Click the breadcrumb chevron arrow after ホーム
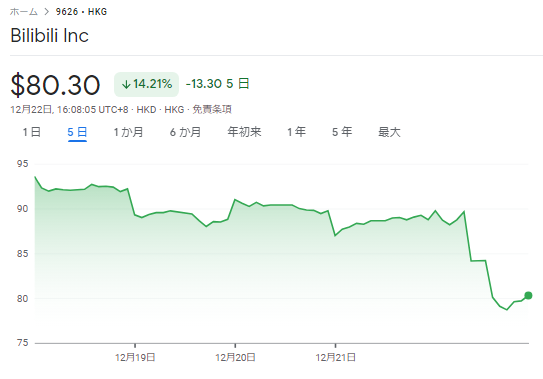This screenshot has width=543, height=379. click(47, 12)
